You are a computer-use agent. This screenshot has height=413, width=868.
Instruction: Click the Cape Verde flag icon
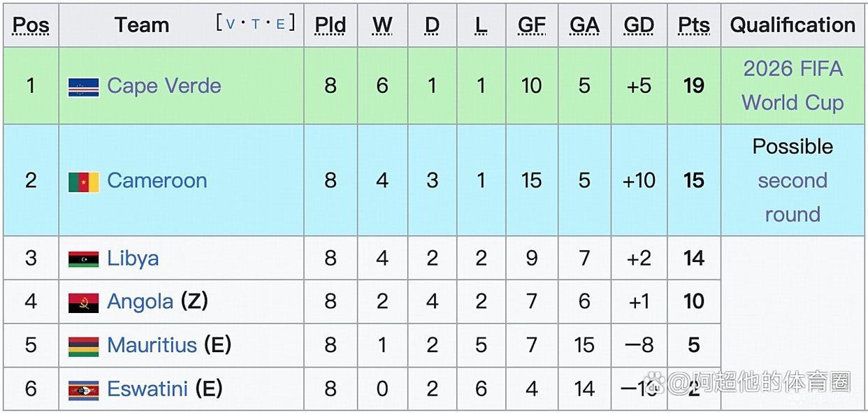point(83,87)
